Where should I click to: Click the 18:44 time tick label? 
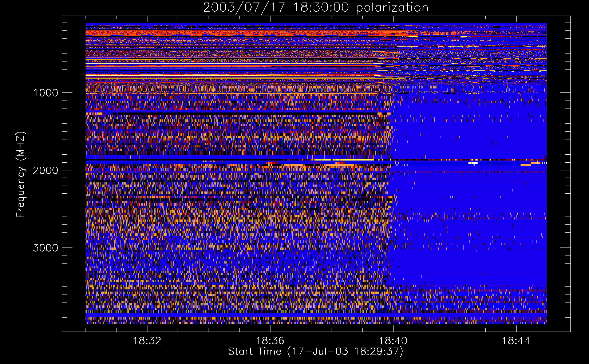(x=516, y=341)
